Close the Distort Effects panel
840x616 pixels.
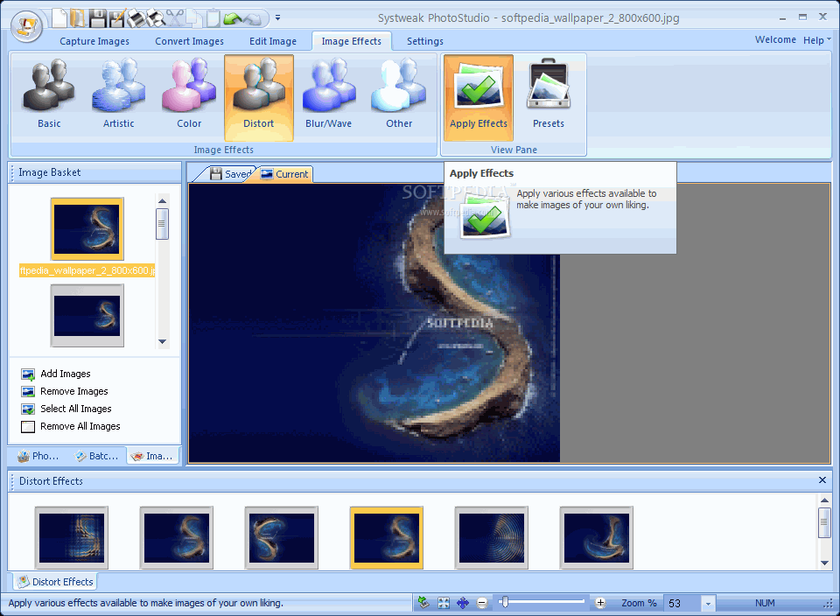(822, 480)
